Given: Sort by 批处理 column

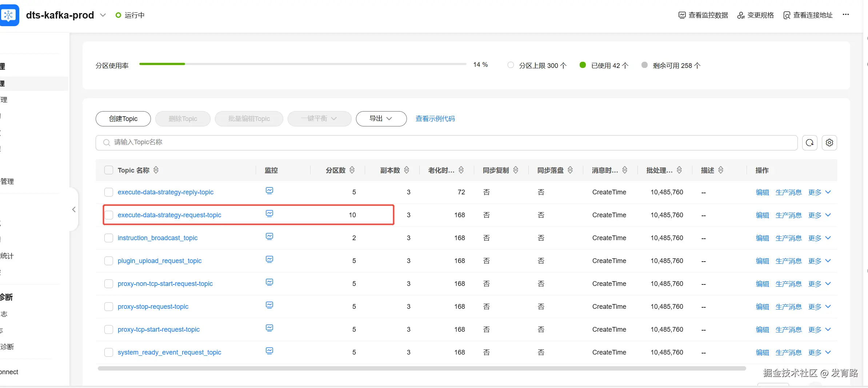Looking at the screenshot, I should coord(679,170).
